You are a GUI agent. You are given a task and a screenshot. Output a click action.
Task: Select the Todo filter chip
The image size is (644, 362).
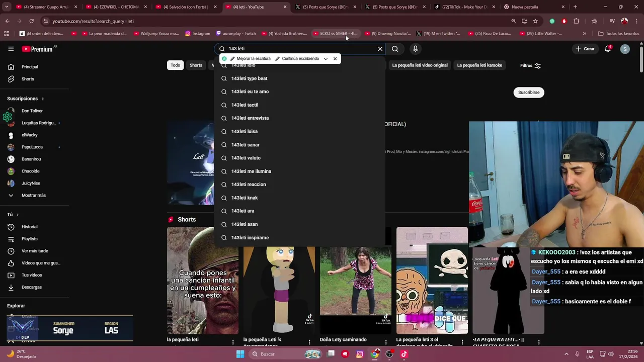pyautogui.click(x=175, y=65)
